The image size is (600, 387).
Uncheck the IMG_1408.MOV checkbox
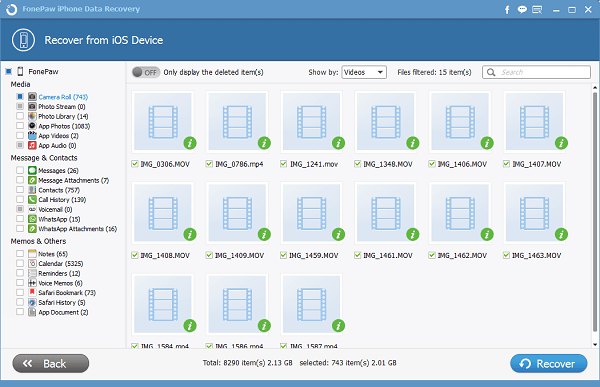[135, 255]
